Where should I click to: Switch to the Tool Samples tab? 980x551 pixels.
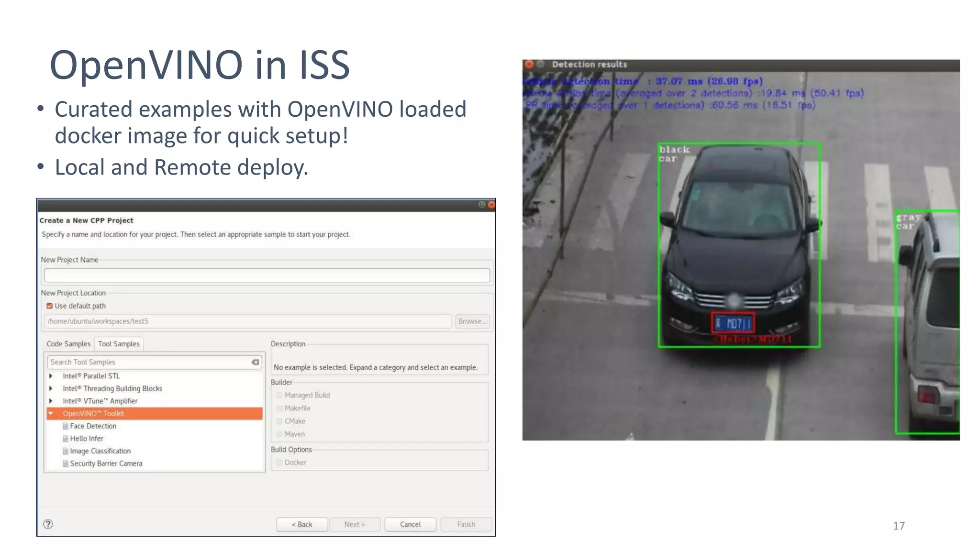(119, 344)
